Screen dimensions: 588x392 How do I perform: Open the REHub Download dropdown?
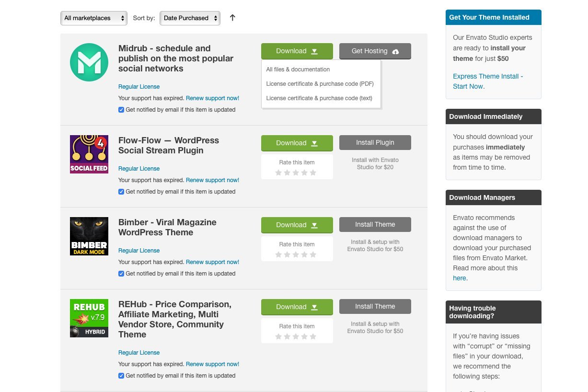coord(297,307)
